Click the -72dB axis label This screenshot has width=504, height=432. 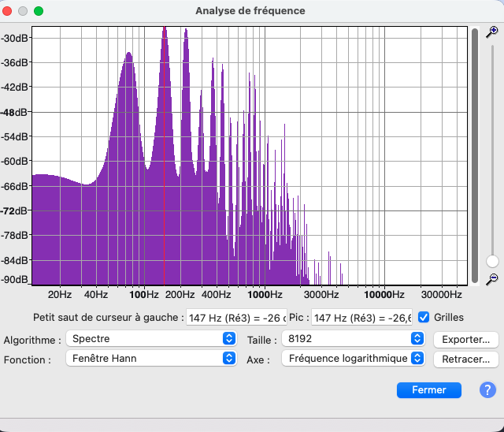tap(14, 211)
